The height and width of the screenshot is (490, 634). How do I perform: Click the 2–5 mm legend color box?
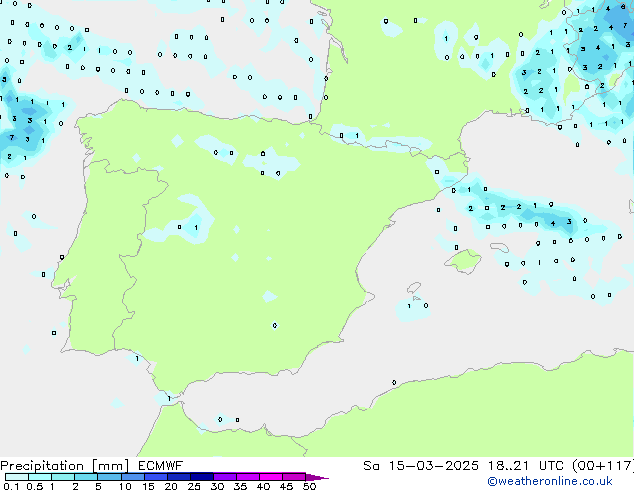[86, 477]
